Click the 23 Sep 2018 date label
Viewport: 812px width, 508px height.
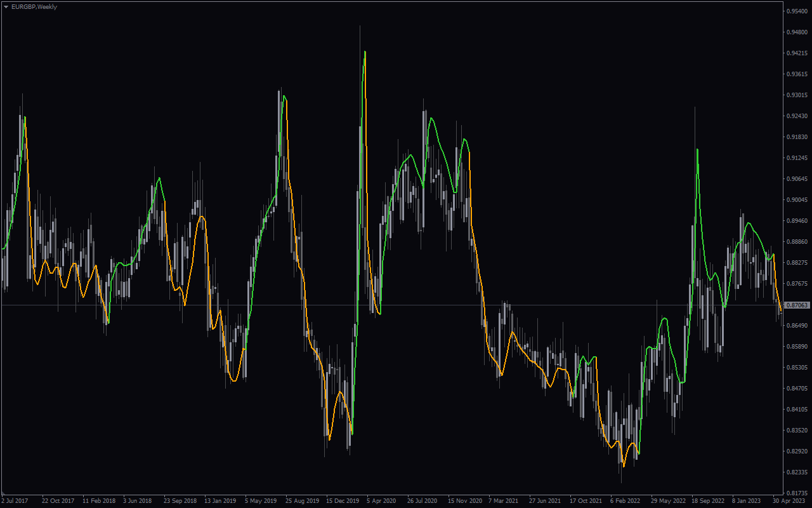180,501
